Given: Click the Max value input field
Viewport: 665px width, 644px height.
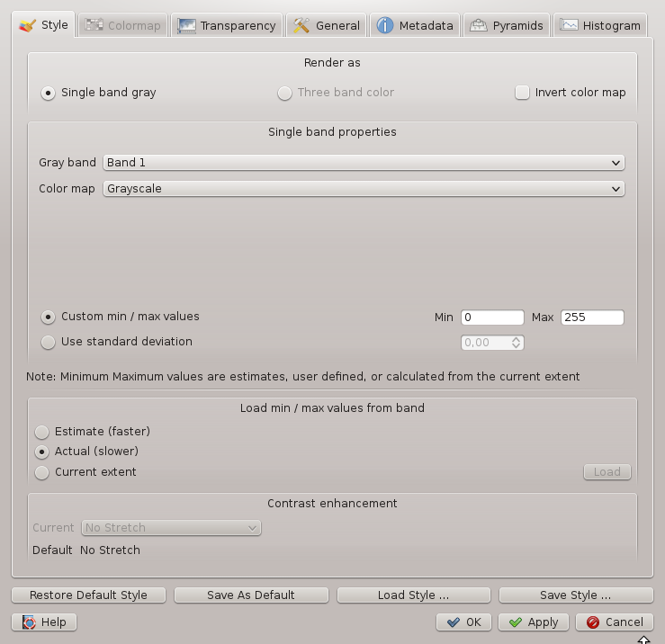Looking at the screenshot, I should pyautogui.click(x=591, y=318).
